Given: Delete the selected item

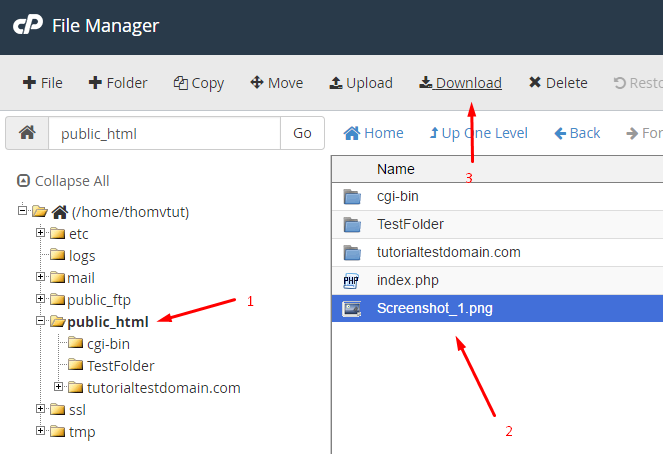Looking at the screenshot, I should [558, 83].
